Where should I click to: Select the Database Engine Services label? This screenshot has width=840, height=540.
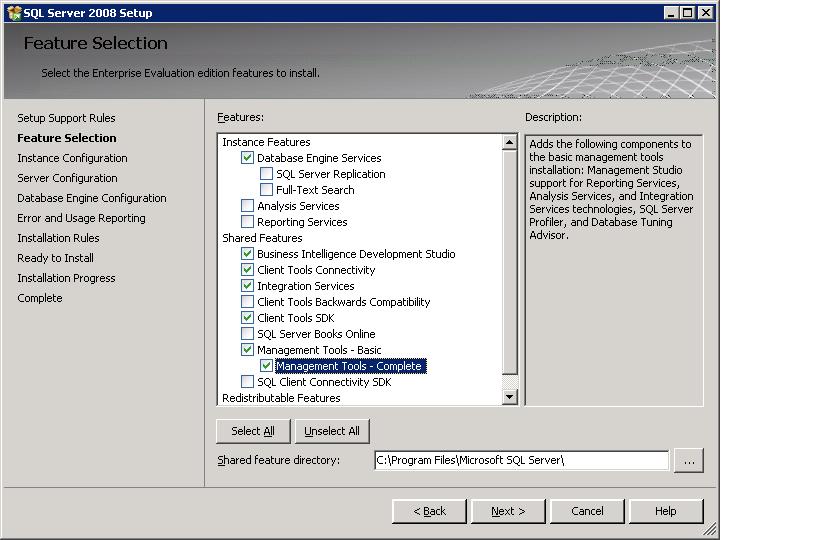pyautogui.click(x=319, y=158)
